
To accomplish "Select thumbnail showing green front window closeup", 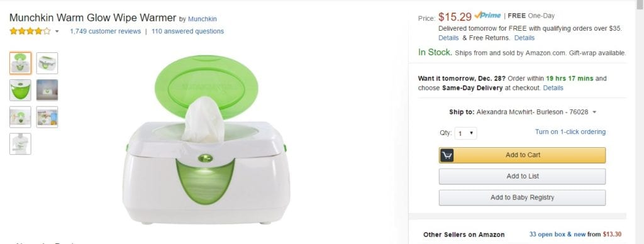I will 20,90.
